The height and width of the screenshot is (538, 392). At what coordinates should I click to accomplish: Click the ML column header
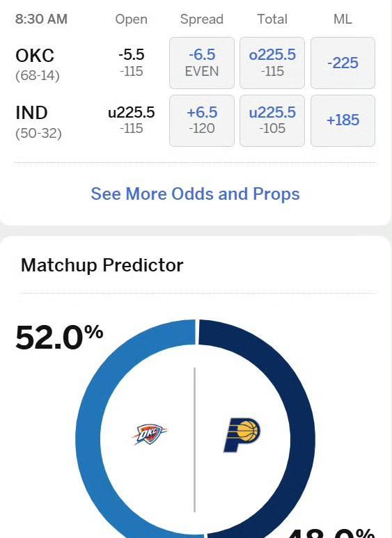click(x=343, y=19)
